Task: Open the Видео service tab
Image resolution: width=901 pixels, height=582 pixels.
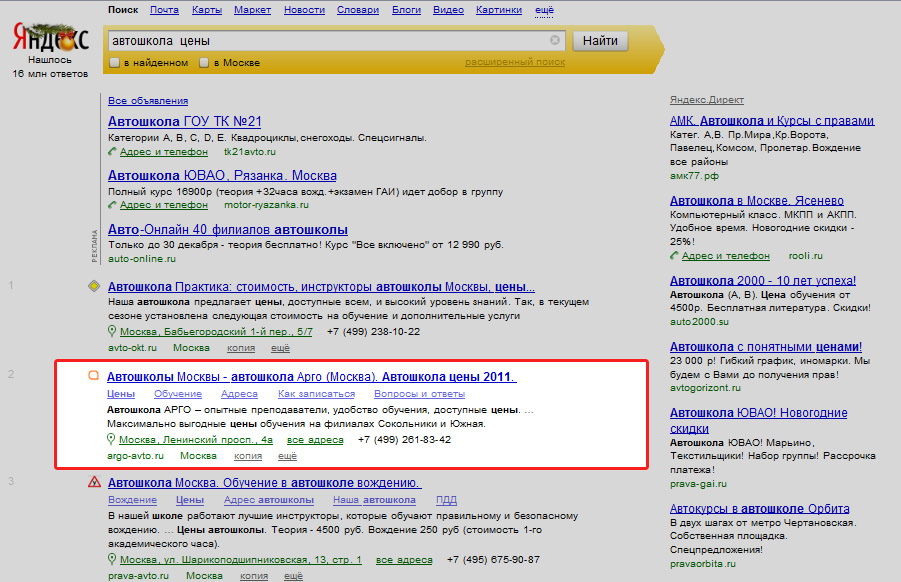Action: click(x=448, y=10)
